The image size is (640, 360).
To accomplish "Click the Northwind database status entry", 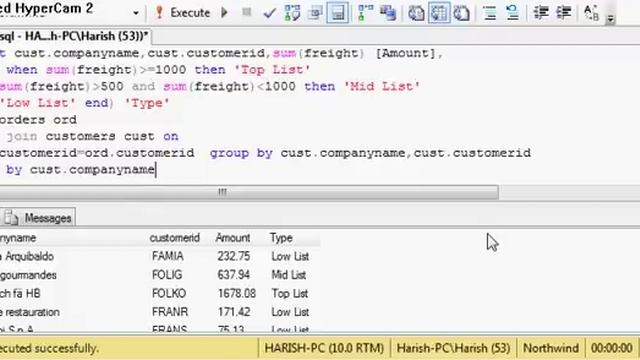I will coord(551,348).
